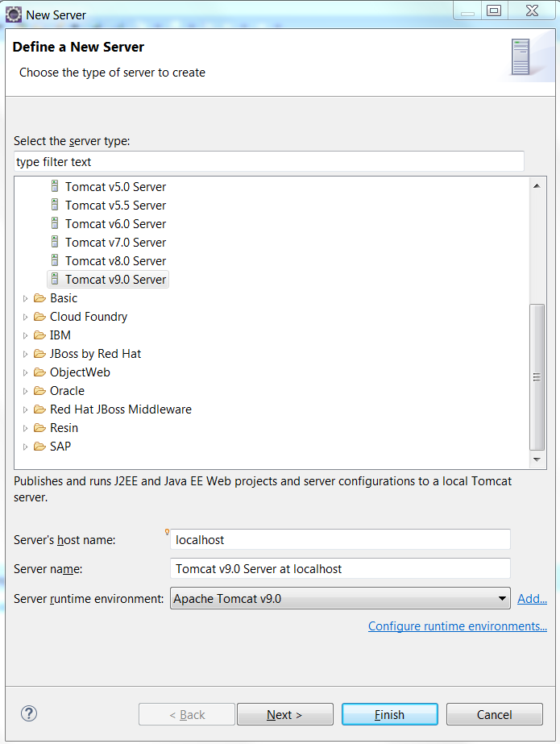Screen dimensions: 560x744
Task: Click the SAP folder icon
Action: tap(39, 446)
